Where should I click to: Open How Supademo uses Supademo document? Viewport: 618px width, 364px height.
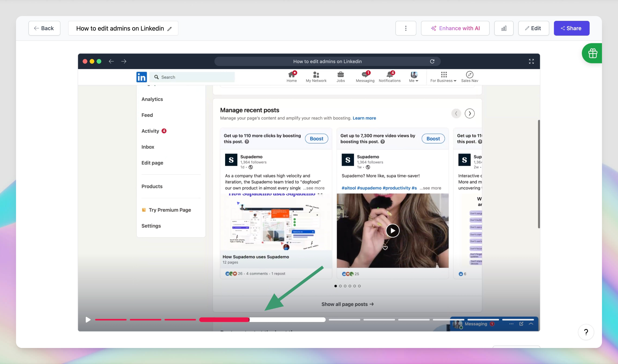point(256,257)
